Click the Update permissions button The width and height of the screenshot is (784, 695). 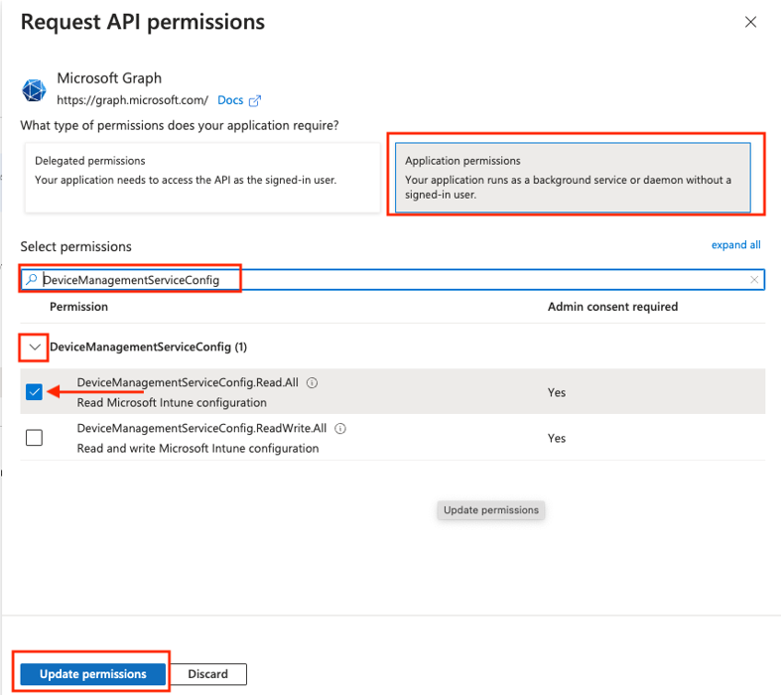92,674
